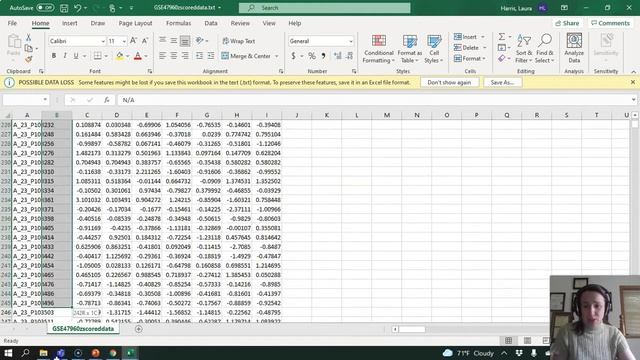Image resolution: width=640 pixels, height=360 pixels.
Task: Switch to the Page Layout tab
Action: [136, 23]
